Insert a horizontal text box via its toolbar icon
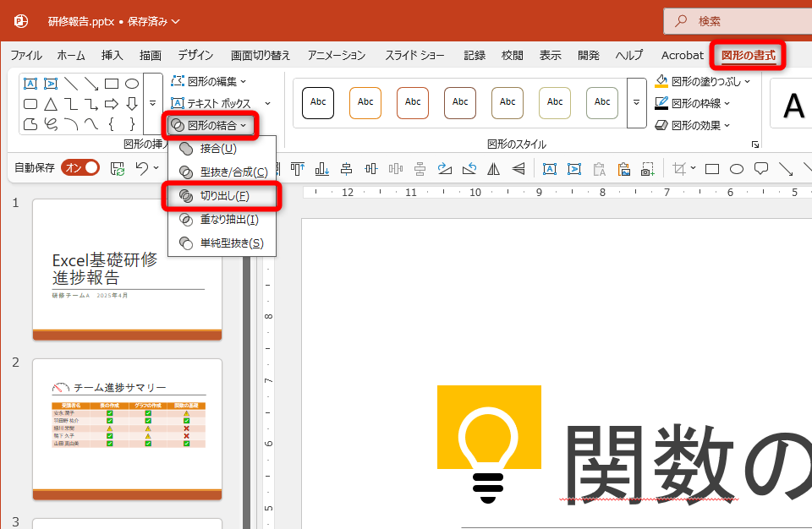The width and height of the screenshot is (812, 529). tap(551, 169)
